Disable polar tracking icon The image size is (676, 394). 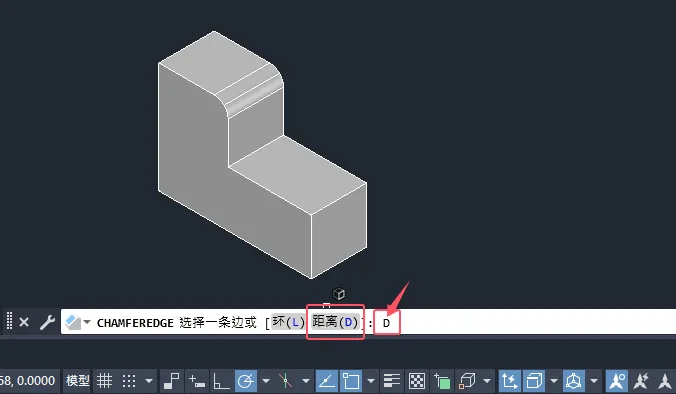(246, 381)
